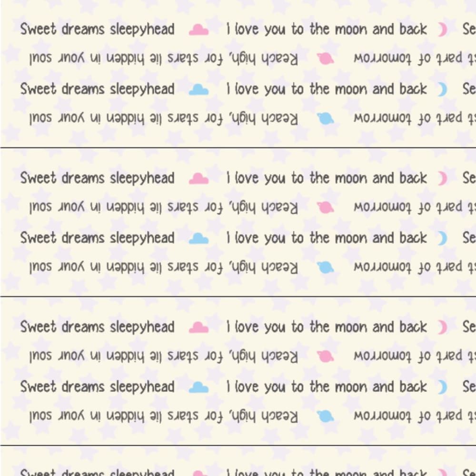Click the blue planet in the middle strip

[326, 268]
